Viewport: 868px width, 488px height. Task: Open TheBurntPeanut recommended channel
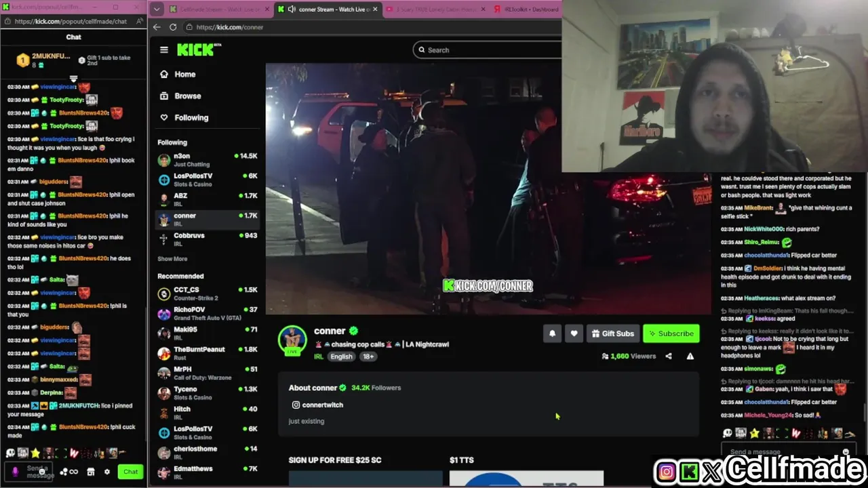click(208, 353)
